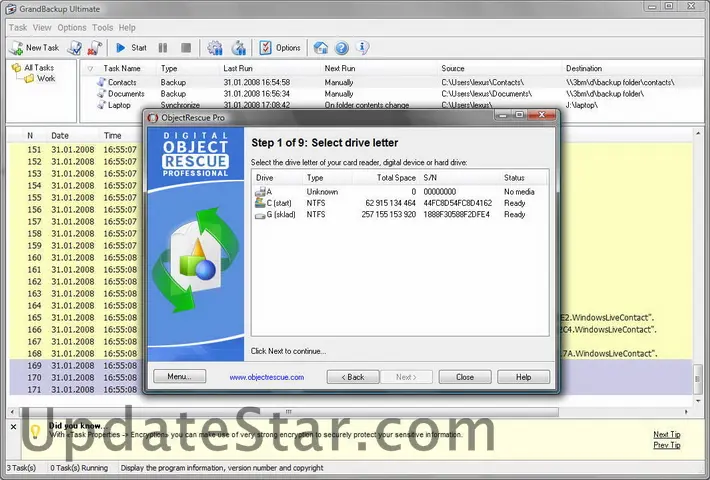Click the log vertical scrollbar thumb
710x480 pixels.
point(698,377)
